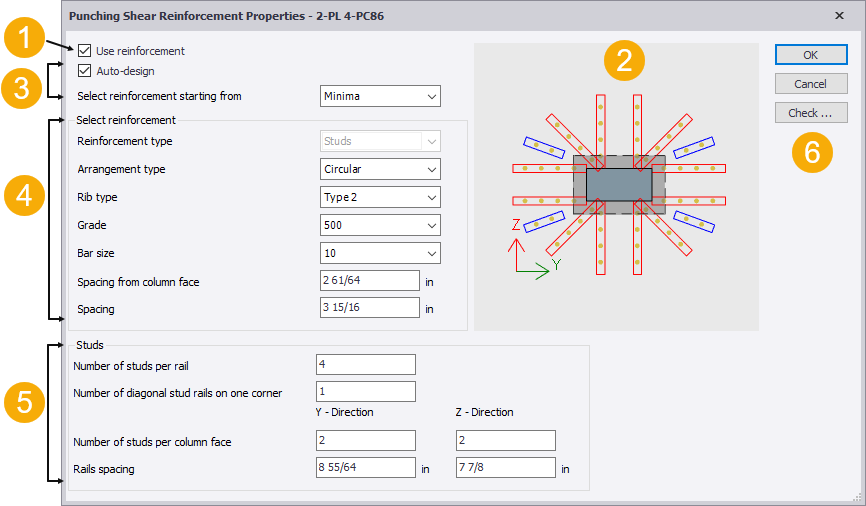Click the orange callout badge numbered 1

[21, 41]
